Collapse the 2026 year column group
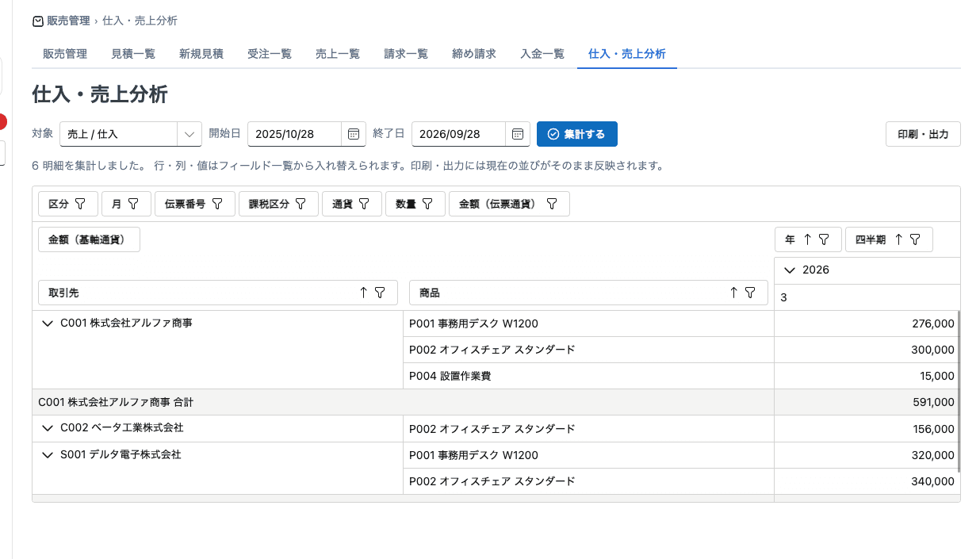 tap(789, 270)
